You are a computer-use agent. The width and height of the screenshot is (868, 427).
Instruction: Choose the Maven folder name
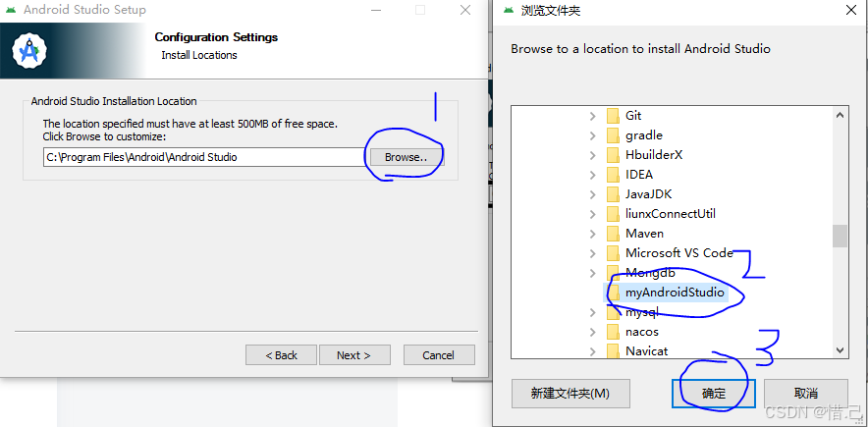pyautogui.click(x=644, y=234)
